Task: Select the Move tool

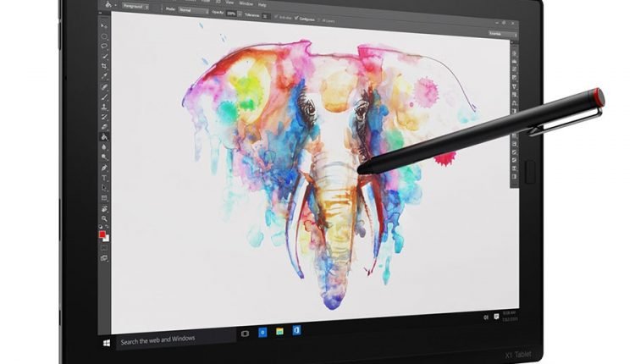Action: (104, 26)
